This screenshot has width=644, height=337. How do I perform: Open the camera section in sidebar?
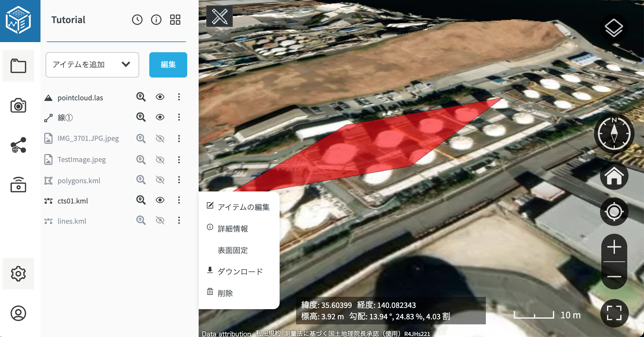pos(18,106)
